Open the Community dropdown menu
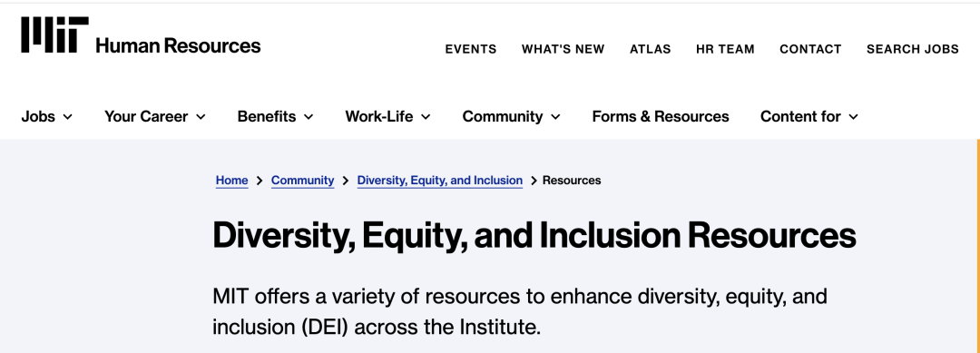The width and height of the screenshot is (980, 353). (x=511, y=116)
